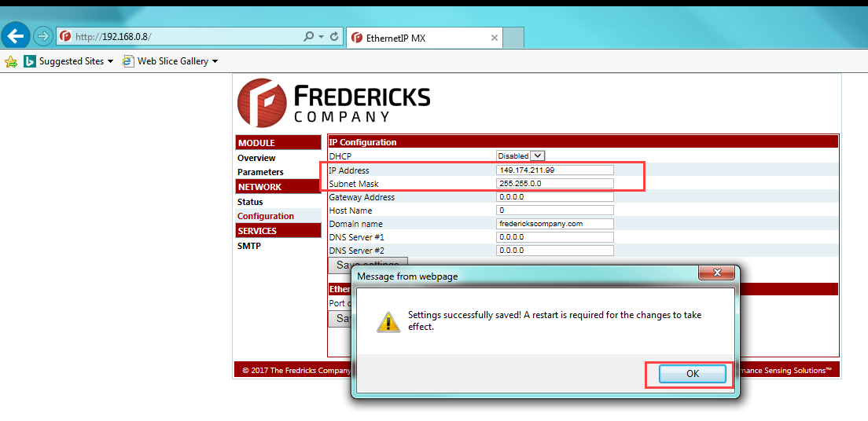This screenshot has height=421, width=868.
Task: Open the Parameters page in the sidebar
Action: [260, 172]
